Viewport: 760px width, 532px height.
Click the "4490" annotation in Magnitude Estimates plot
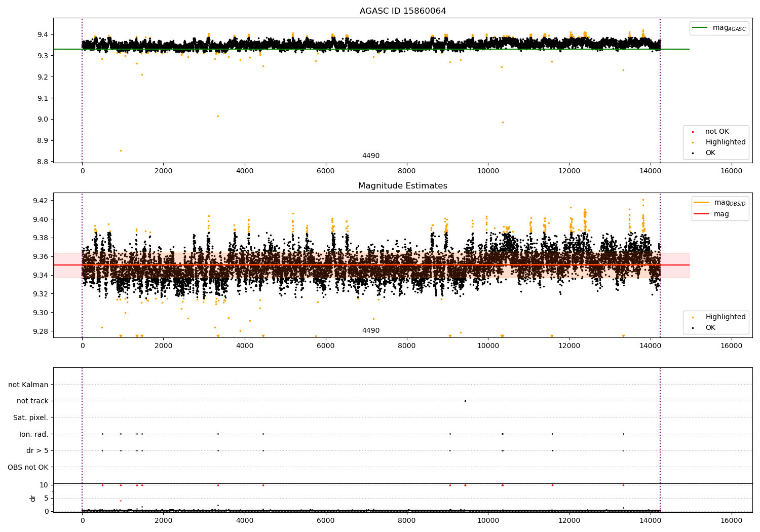coord(371,331)
